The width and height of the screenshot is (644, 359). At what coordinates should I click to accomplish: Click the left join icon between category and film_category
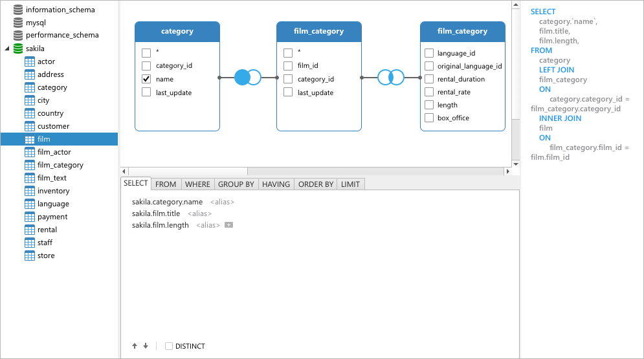coord(248,77)
